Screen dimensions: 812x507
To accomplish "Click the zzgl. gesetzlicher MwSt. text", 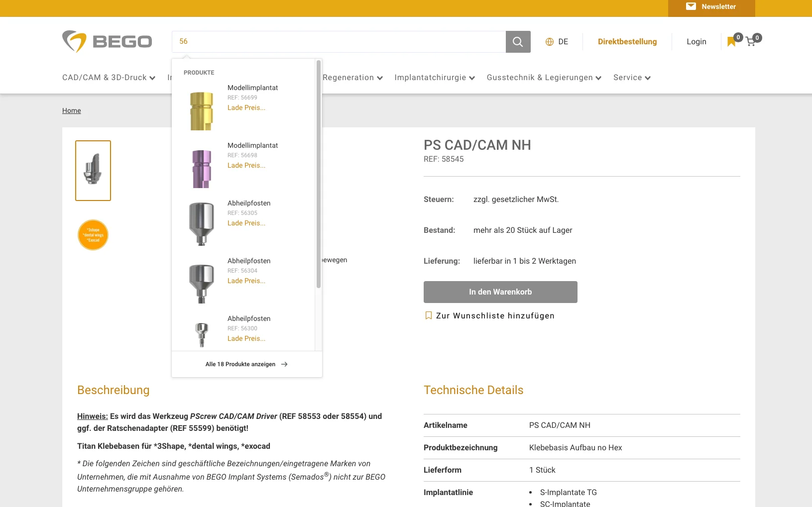I will pos(516,200).
